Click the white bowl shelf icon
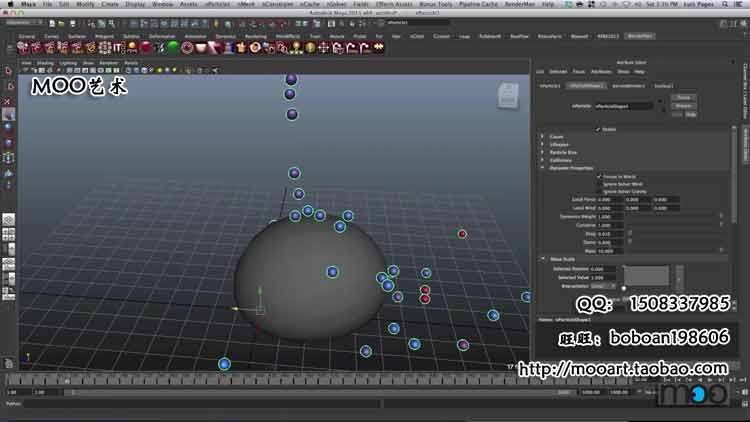 (x=201, y=47)
